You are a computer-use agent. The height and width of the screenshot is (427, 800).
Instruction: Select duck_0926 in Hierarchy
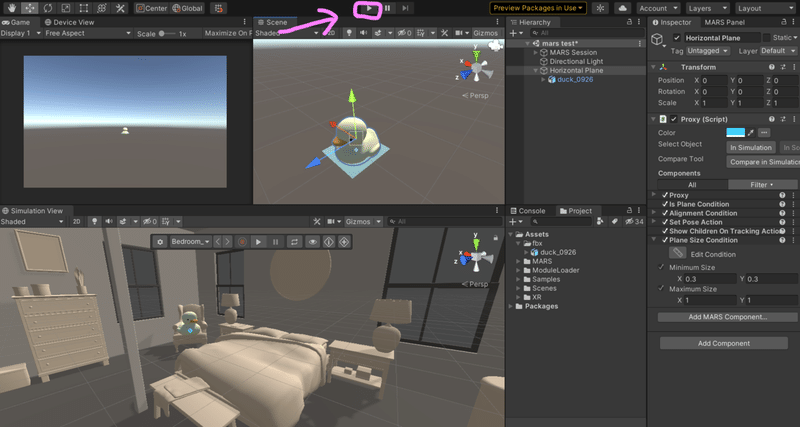coord(575,80)
